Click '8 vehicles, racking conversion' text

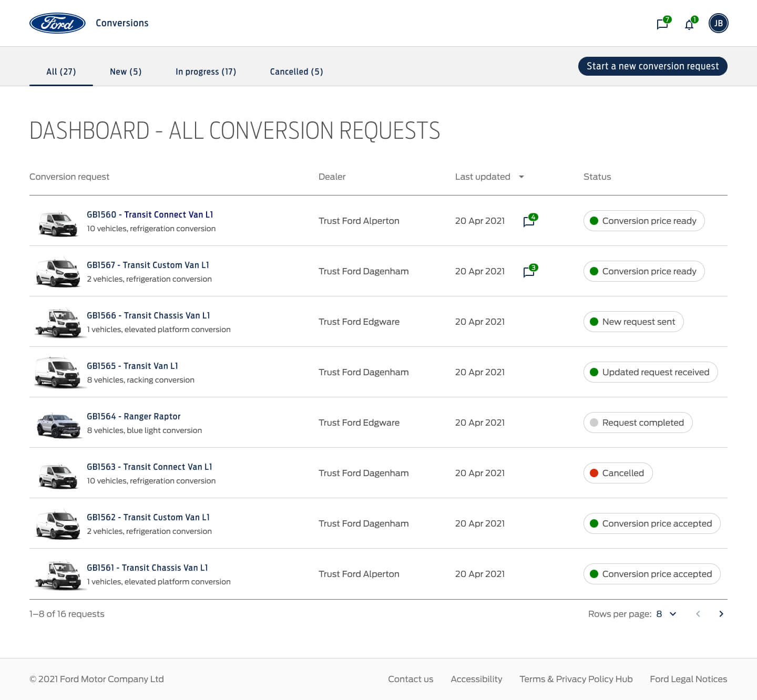141,380
